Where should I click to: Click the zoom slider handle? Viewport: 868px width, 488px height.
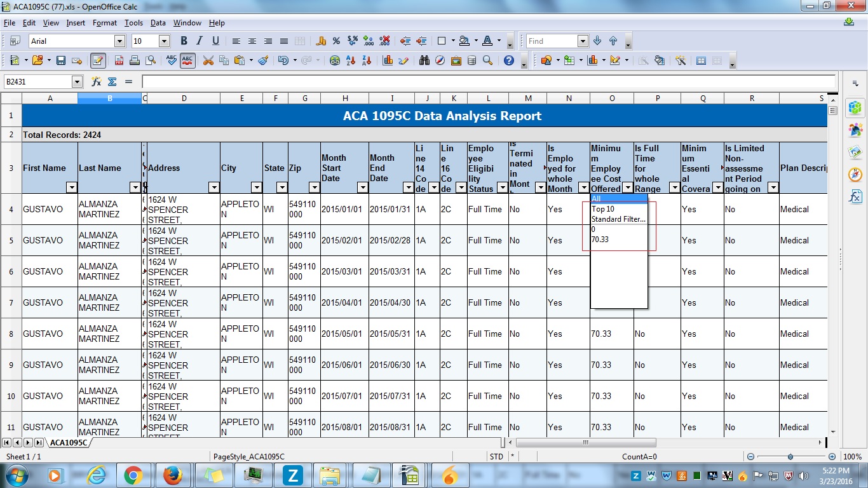790,456
